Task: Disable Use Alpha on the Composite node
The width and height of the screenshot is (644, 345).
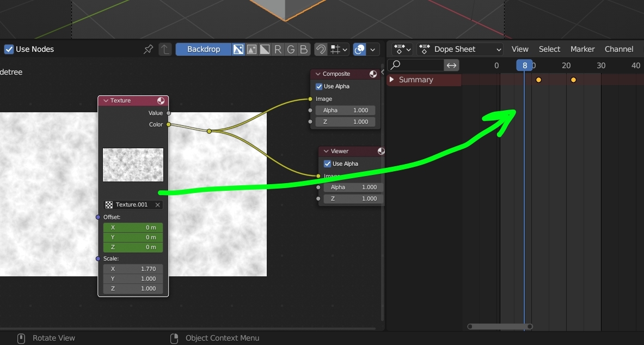Action: tap(318, 86)
